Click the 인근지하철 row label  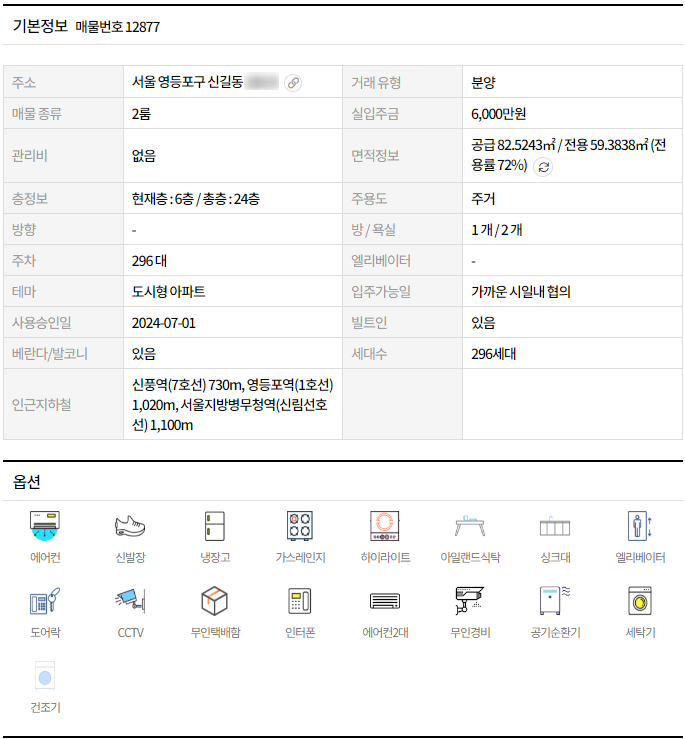coord(41,404)
